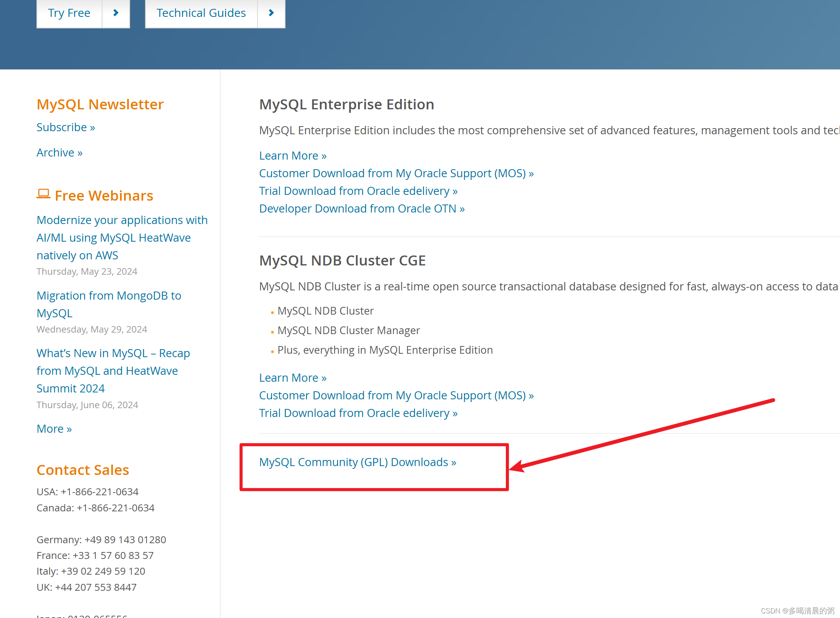Image resolution: width=840 pixels, height=618 pixels.
Task: Click Developer Download from Oracle OTN
Action: [x=362, y=209]
